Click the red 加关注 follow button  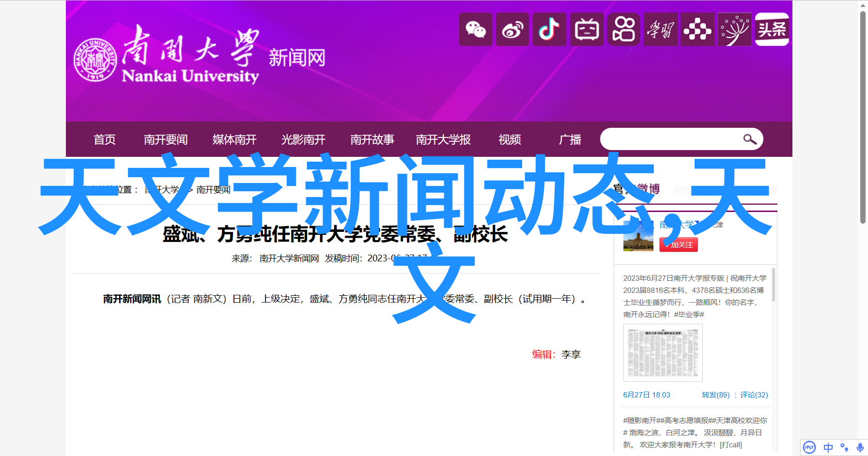point(678,245)
